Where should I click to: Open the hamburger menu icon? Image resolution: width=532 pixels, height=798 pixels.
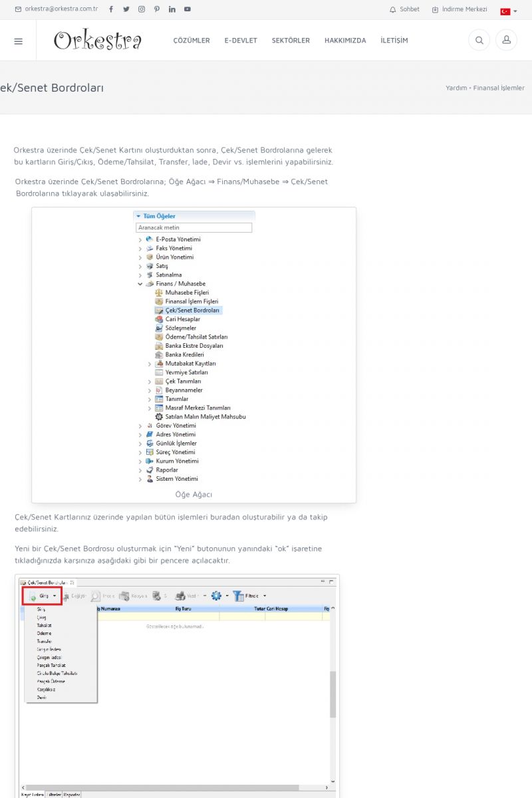click(18, 41)
